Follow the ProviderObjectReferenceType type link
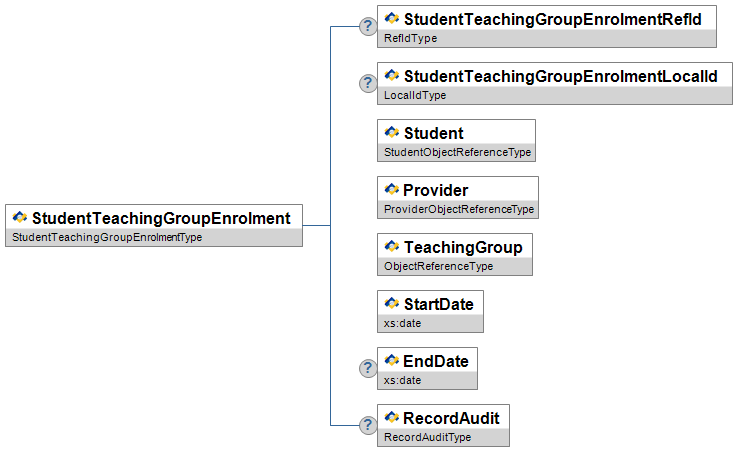Viewport: 755px width, 451px height. (459, 210)
